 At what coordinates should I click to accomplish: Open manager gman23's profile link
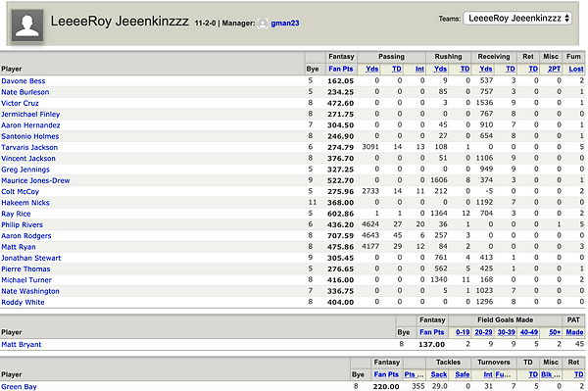click(x=285, y=24)
